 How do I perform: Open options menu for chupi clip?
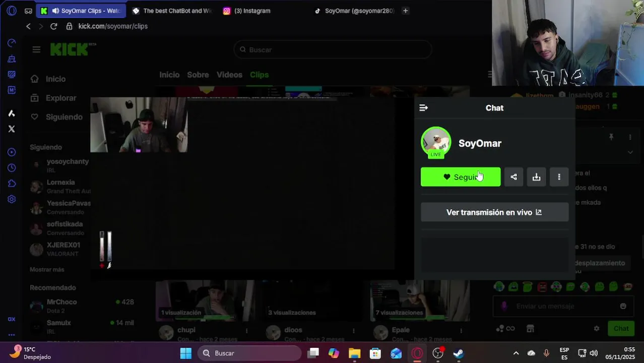coord(246,330)
